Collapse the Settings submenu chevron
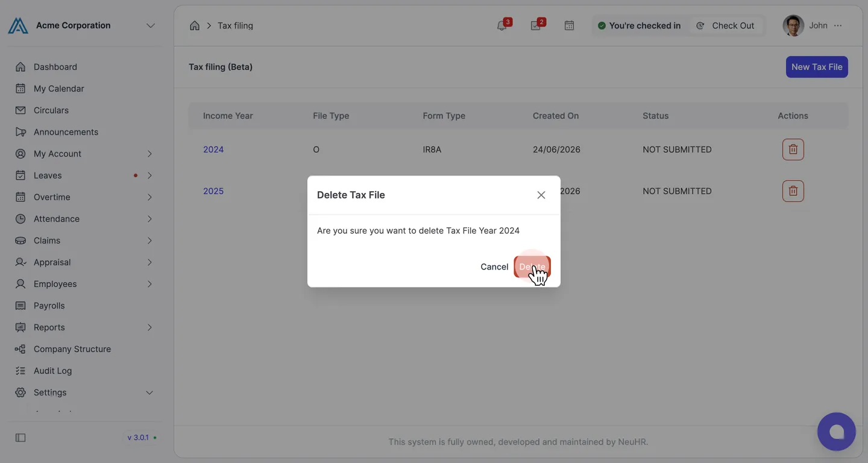The height and width of the screenshot is (463, 868). pos(149,392)
